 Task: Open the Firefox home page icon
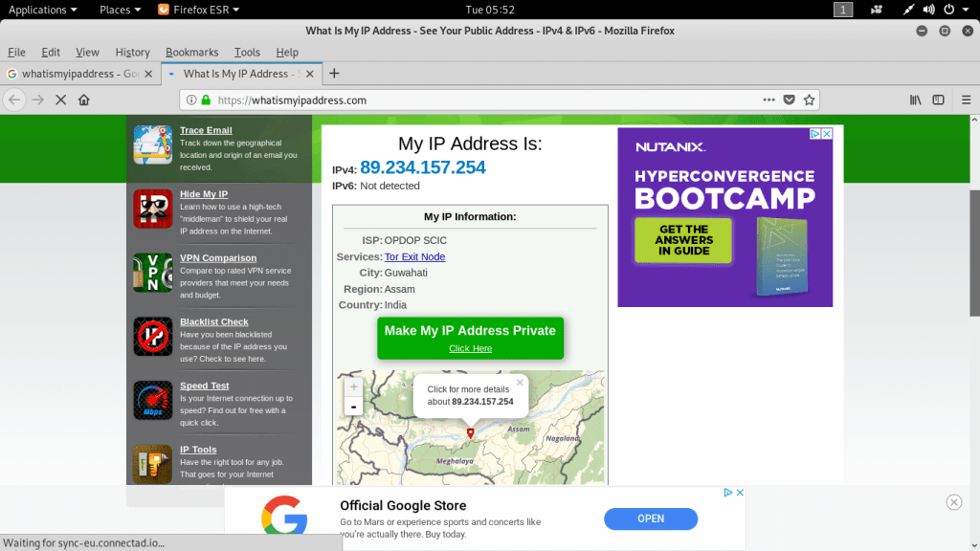pos(84,99)
